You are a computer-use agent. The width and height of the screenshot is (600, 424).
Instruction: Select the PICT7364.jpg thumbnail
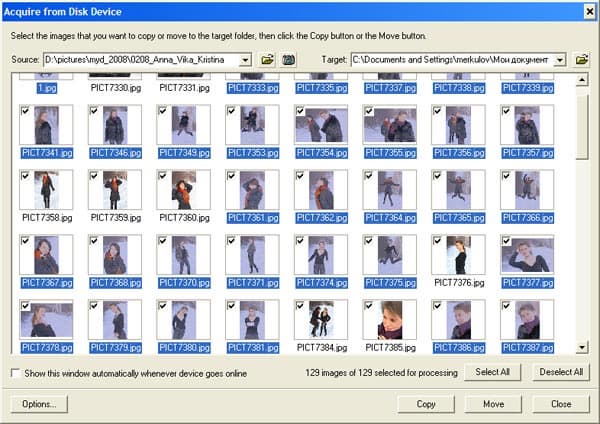[390, 190]
